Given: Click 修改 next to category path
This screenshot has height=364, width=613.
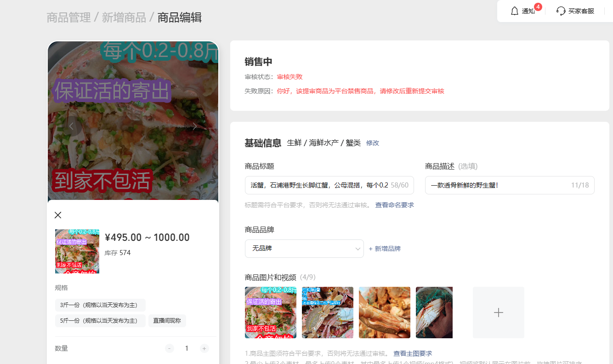Looking at the screenshot, I should click(373, 143).
